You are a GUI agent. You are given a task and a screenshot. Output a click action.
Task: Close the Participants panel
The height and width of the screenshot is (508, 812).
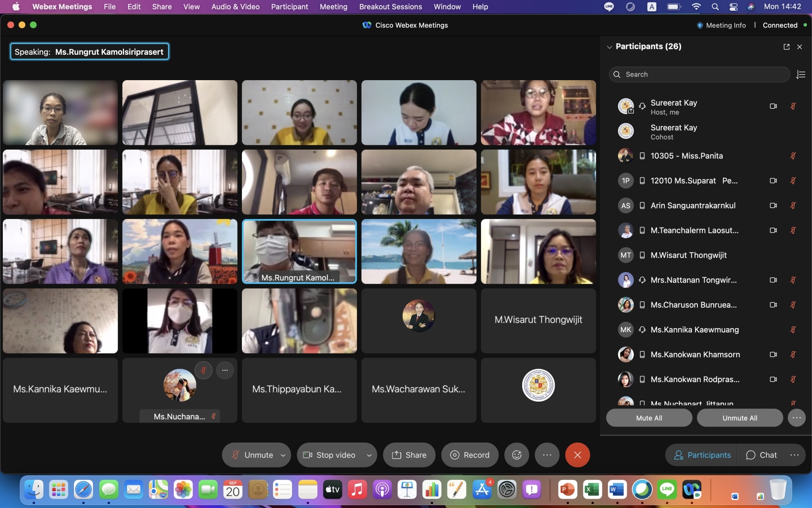tap(800, 47)
